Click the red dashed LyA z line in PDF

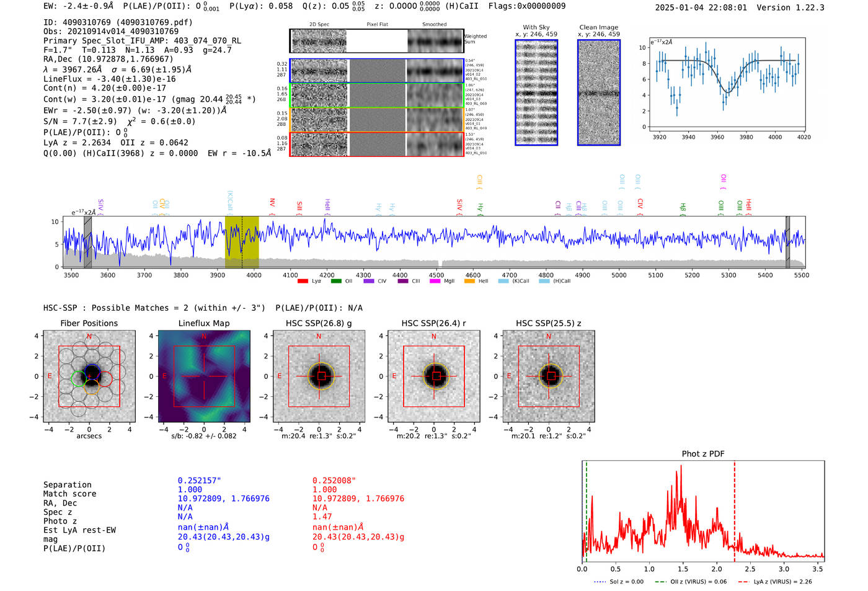(734, 510)
